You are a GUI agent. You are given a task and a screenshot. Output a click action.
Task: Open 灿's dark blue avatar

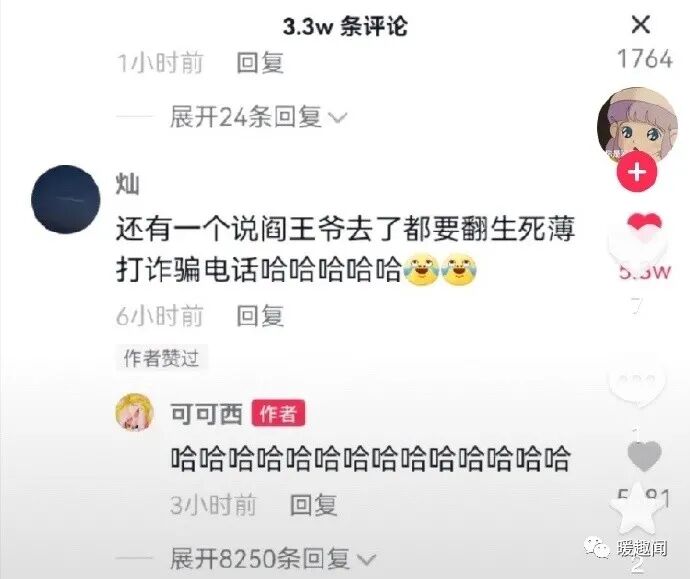point(66,199)
